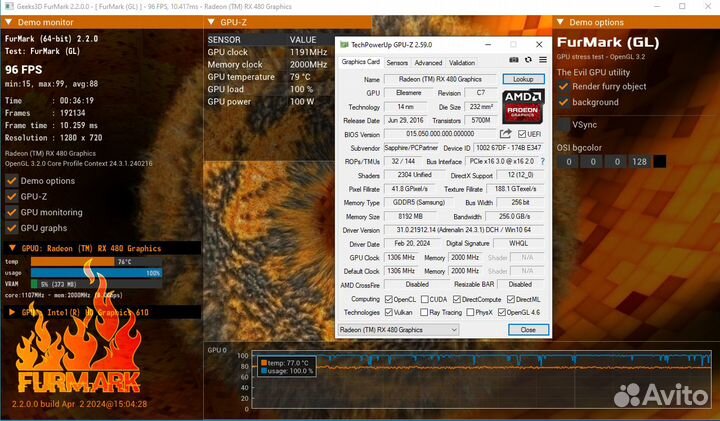Image resolution: width=720 pixels, height=421 pixels.
Task: Click the GPU-Z screenshot camera icon
Action: pos(514,60)
